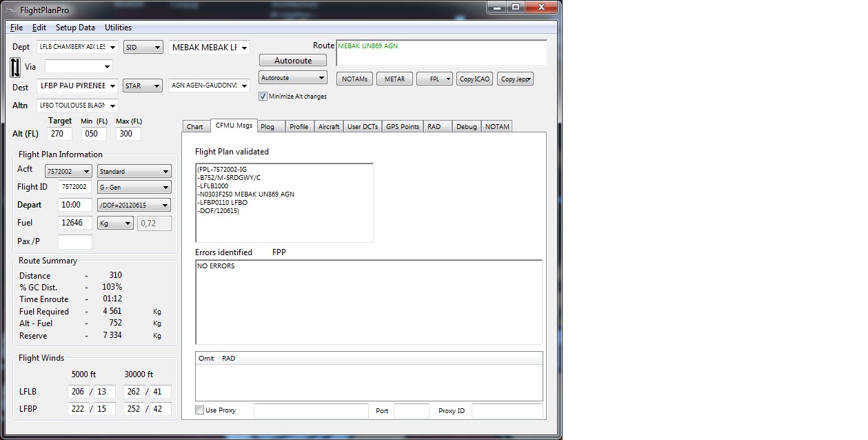868x440 pixels.
Task: Open the /DOF=20120615 date dropdown
Action: pyautogui.click(x=134, y=205)
